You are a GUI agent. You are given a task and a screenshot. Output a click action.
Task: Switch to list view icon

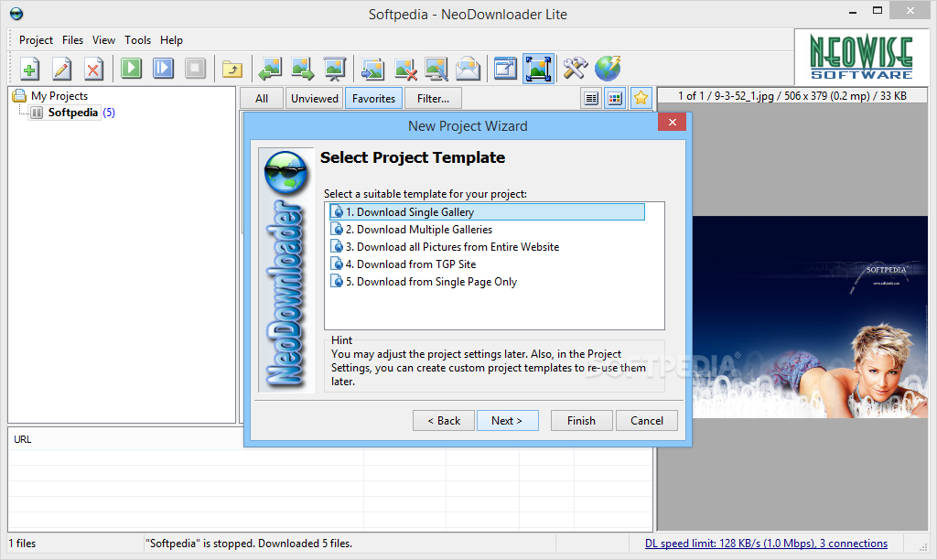coord(591,98)
